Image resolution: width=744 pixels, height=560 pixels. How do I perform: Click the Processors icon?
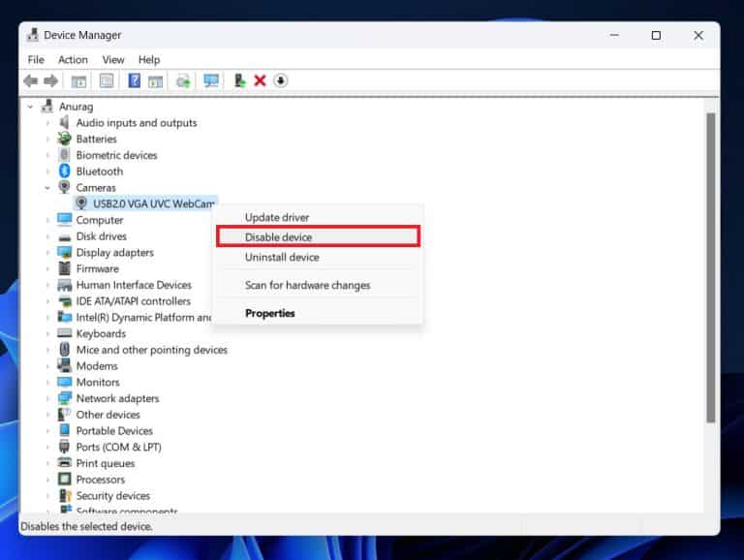click(x=64, y=479)
